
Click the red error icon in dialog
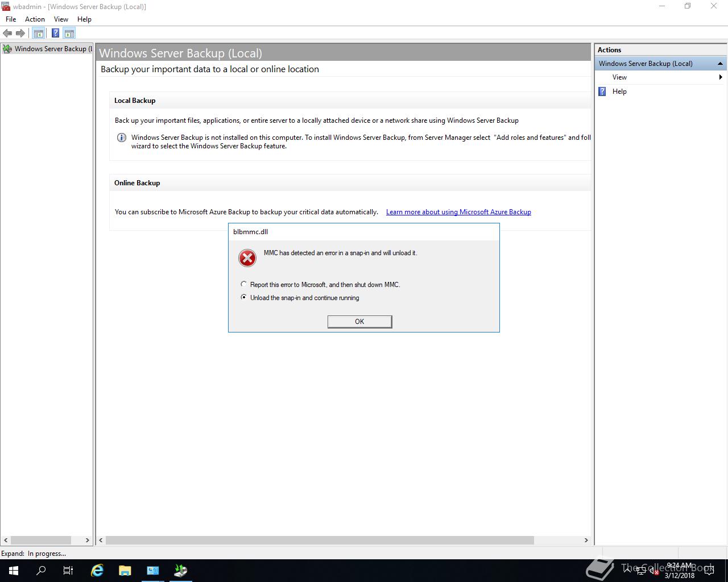tap(247, 258)
